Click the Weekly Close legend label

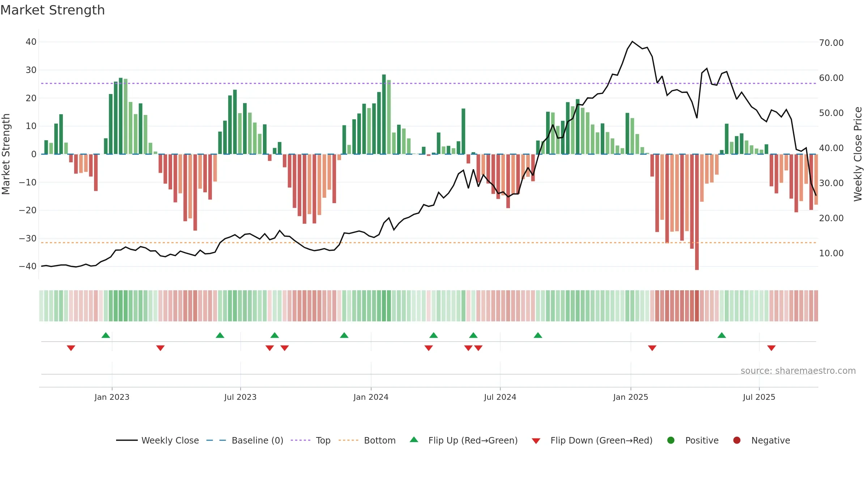click(170, 441)
